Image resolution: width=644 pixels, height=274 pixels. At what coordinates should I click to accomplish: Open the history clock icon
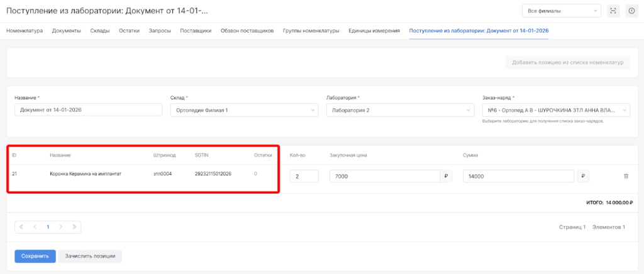pyautogui.click(x=631, y=11)
